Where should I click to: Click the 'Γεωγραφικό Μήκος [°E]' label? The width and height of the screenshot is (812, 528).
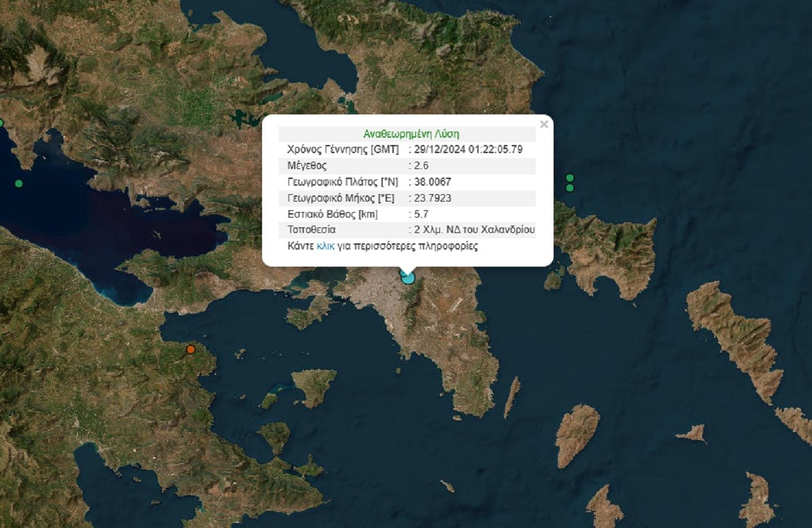click(341, 198)
